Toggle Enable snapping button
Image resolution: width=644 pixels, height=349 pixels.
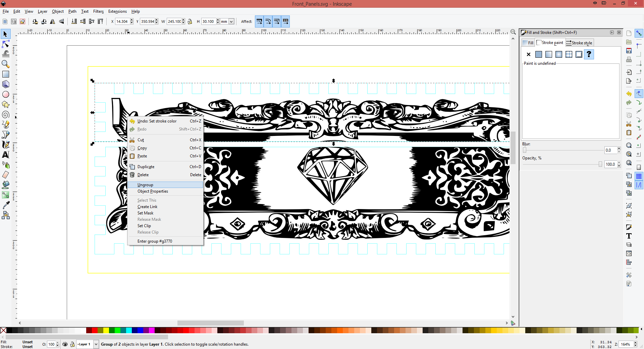point(639,33)
